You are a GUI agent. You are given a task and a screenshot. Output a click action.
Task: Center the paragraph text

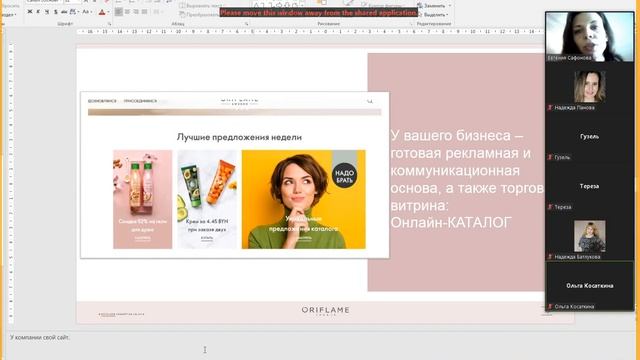[x=127, y=12]
